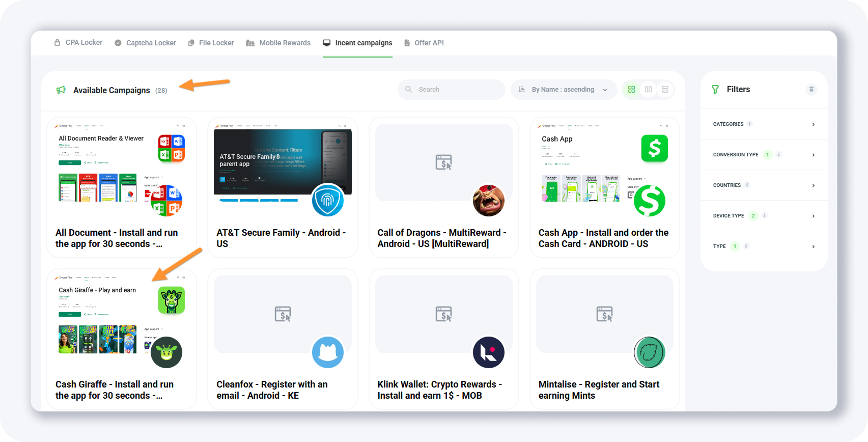Expand the Device Type filter
Image resolution: width=868 pixels, height=442 pixels.
coord(764,216)
